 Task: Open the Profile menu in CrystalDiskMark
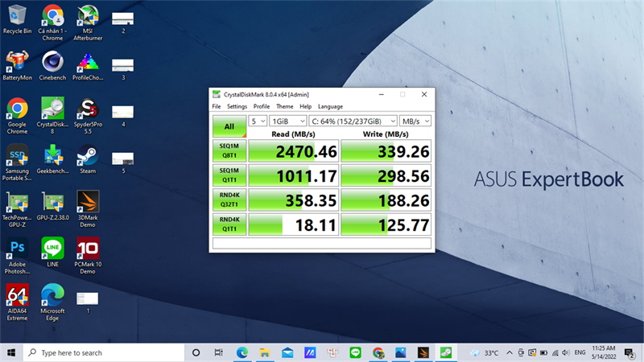261,106
